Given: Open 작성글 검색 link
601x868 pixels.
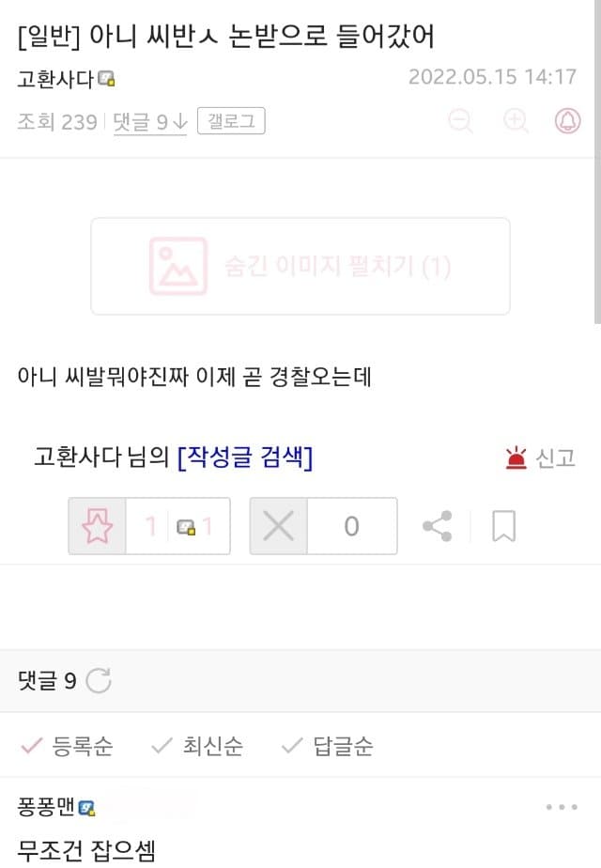Looking at the screenshot, I should 245,457.
